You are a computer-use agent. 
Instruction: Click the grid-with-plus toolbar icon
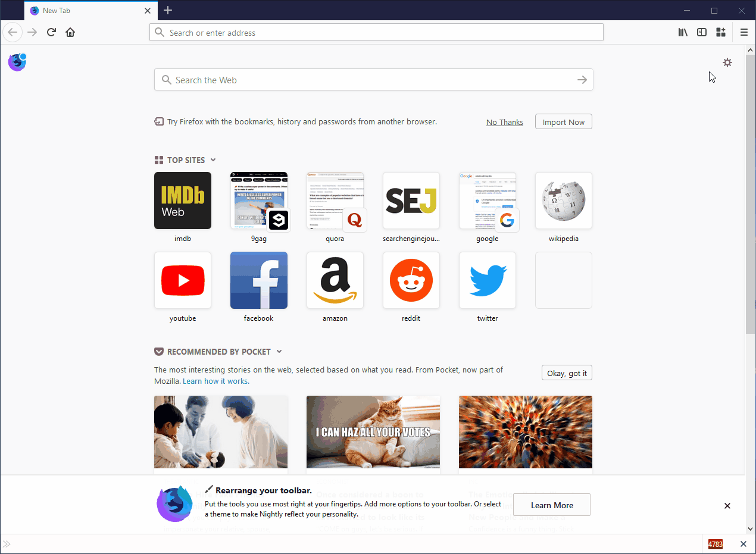click(721, 32)
